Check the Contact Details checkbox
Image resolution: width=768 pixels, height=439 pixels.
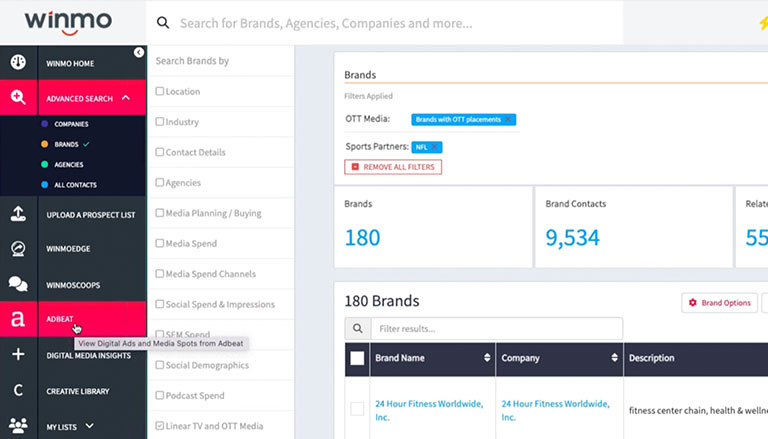(160, 152)
